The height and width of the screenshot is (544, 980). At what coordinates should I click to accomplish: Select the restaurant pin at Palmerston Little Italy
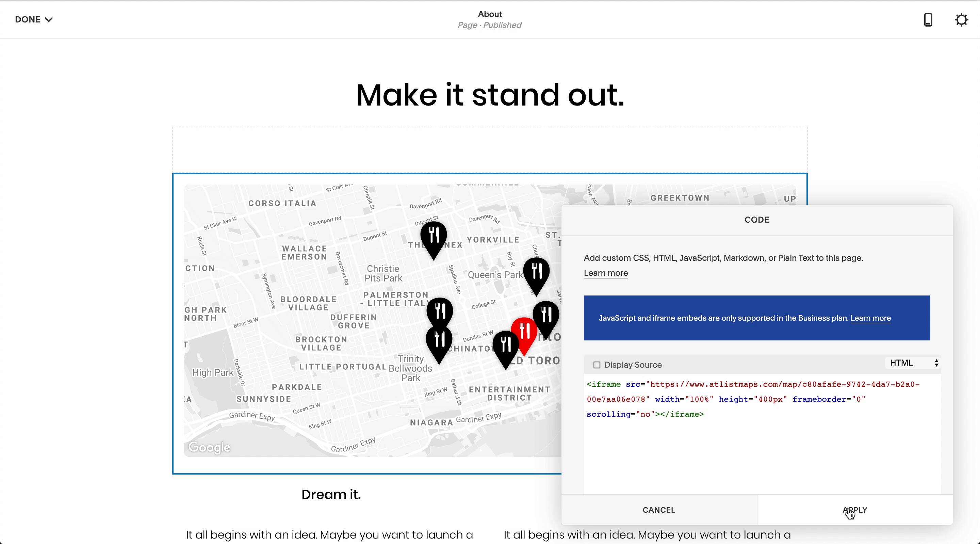click(440, 312)
